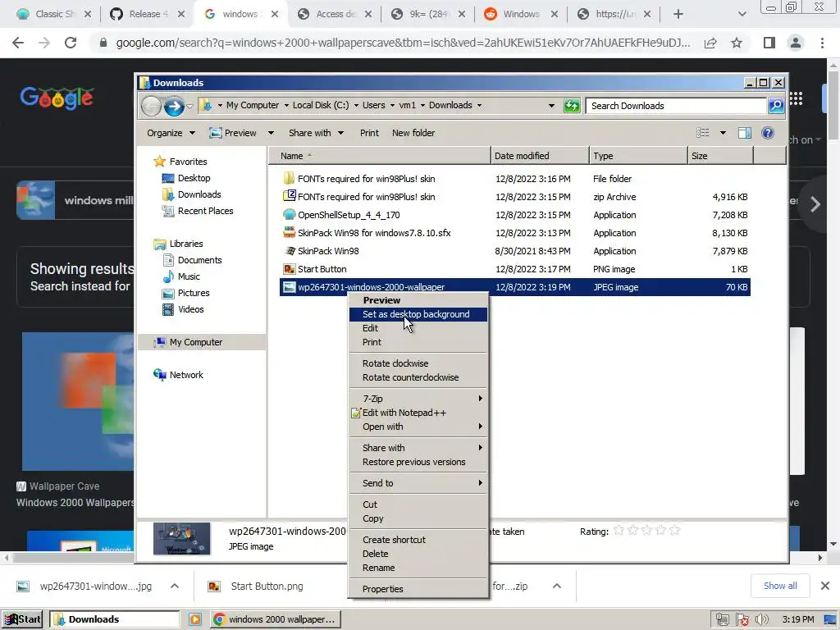Open Chrome profile avatar icon
Viewport: 840px width, 630px height.
[796, 43]
